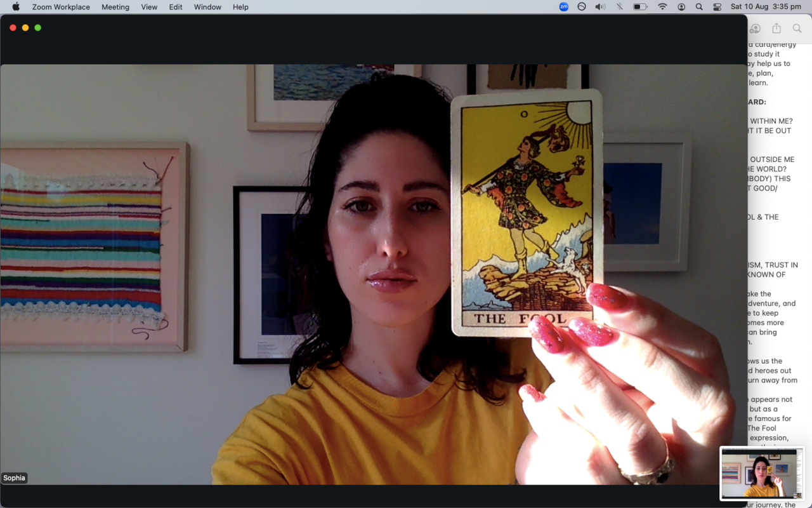Click the text 'OUTSIDE ME' in the document
Screen dimensions: 812x508
772,159
